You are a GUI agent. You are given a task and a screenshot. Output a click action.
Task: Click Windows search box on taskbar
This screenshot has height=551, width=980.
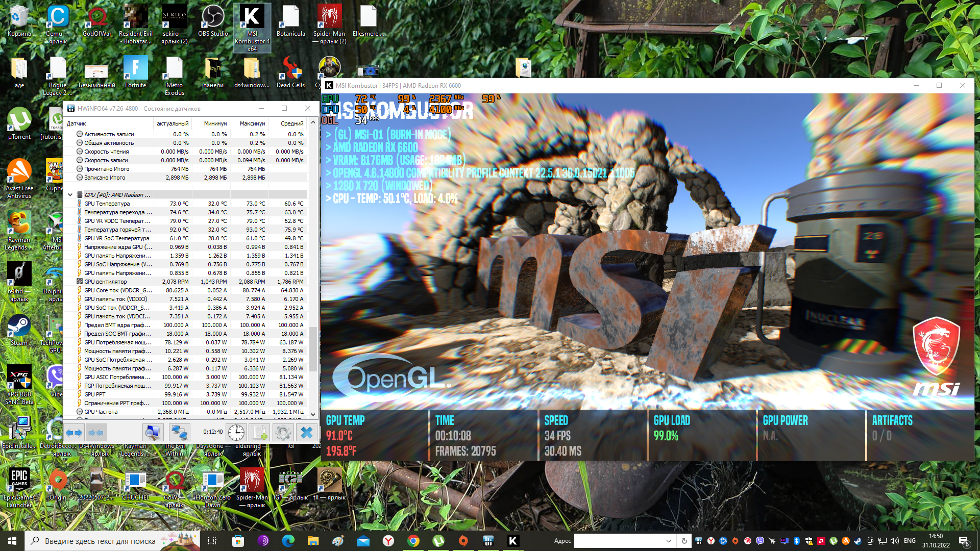pos(112,541)
